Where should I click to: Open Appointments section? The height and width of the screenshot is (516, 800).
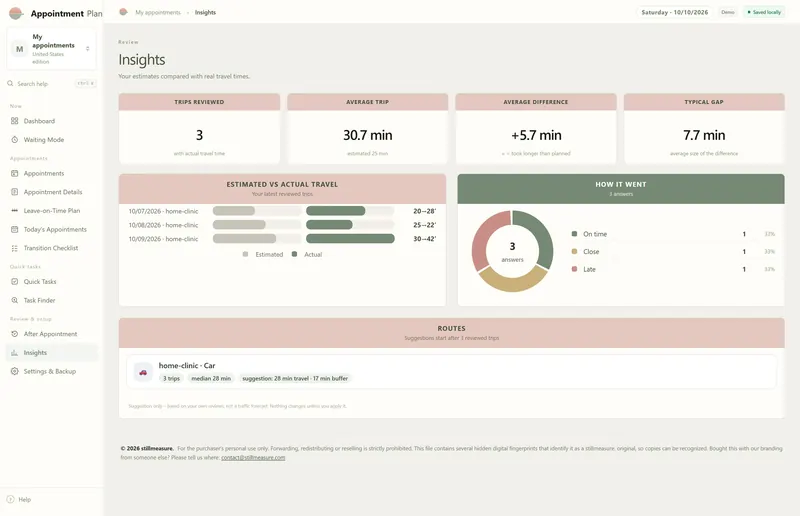coord(51,173)
